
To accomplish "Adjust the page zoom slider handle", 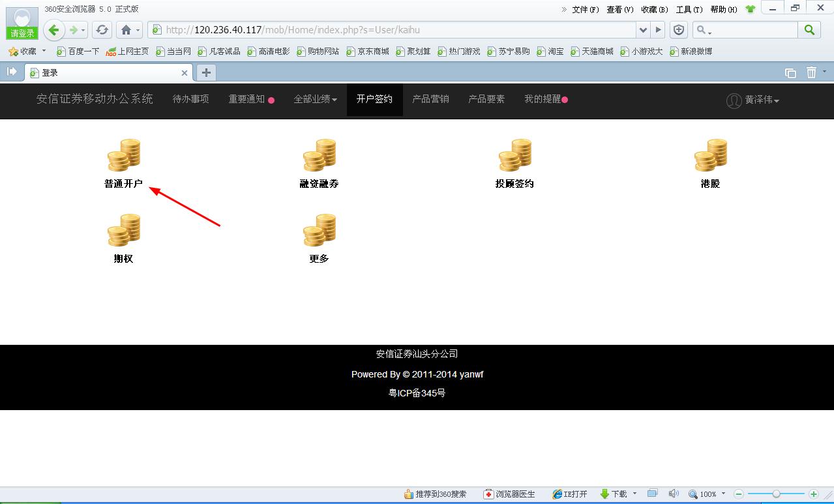I will [x=776, y=494].
